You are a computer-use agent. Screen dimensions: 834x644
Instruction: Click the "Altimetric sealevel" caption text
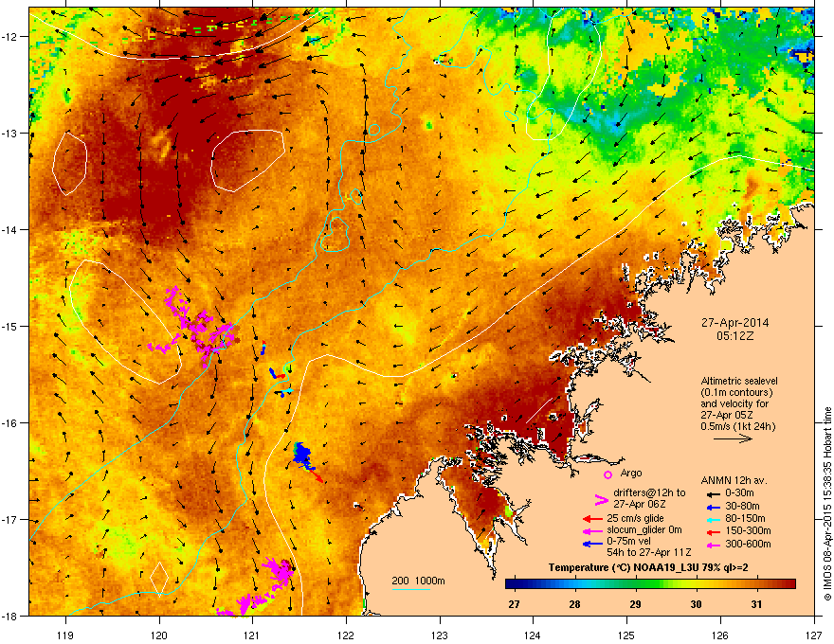click(x=739, y=381)
